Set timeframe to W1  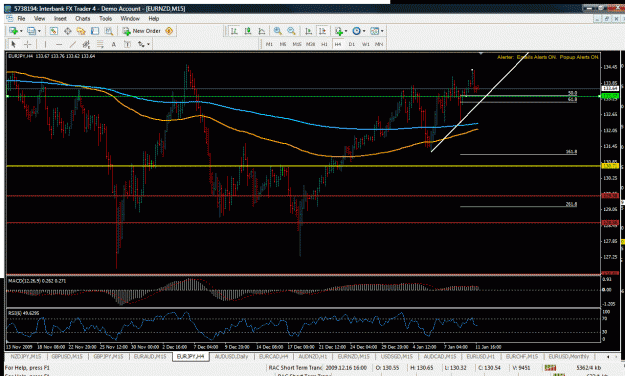click(x=366, y=44)
